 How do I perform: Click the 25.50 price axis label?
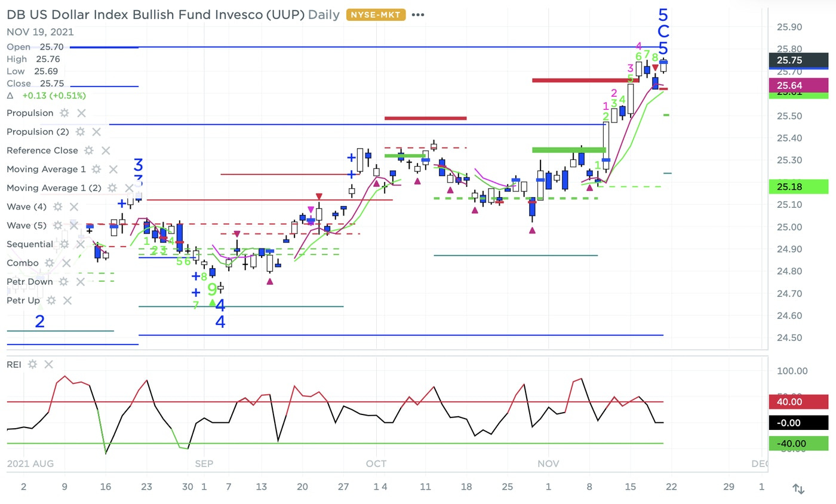pyautogui.click(x=789, y=116)
